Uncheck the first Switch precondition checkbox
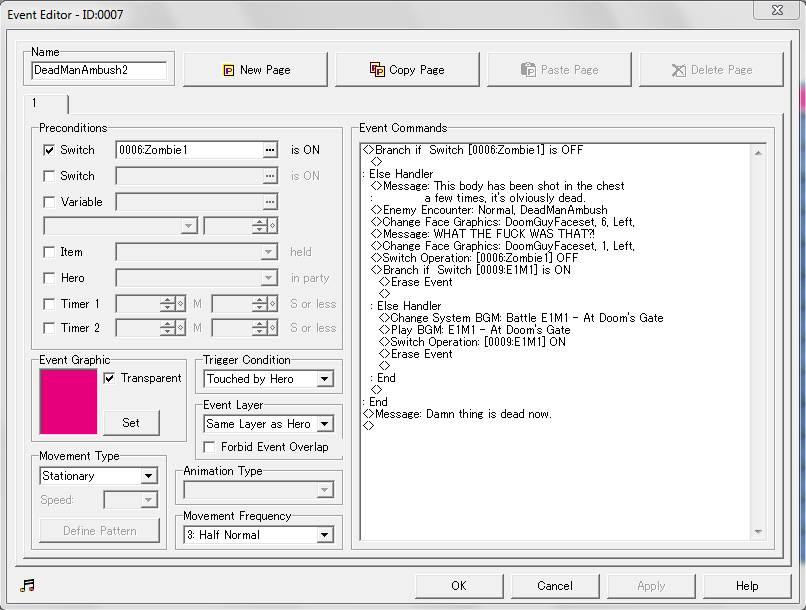This screenshot has width=806, height=610. click(49, 150)
